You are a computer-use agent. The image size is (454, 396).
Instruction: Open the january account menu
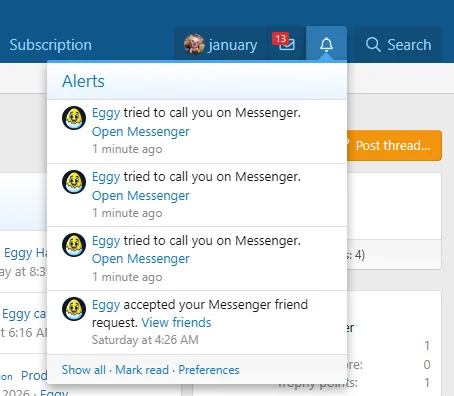point(221,44)
